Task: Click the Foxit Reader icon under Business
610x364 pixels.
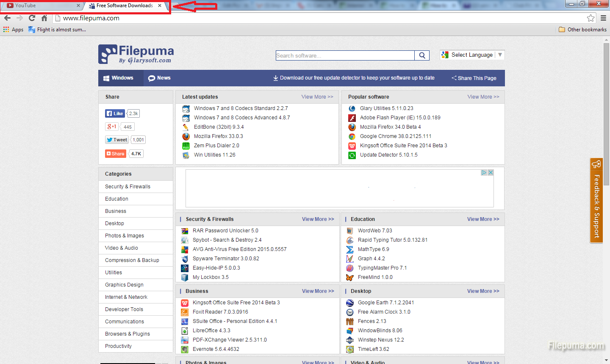Action: 184,312
